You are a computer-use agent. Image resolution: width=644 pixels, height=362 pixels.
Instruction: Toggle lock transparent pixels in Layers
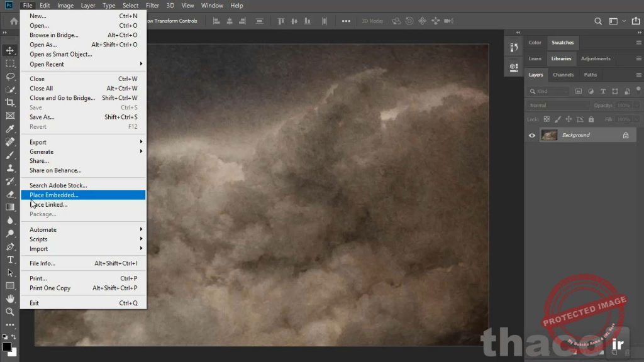click(x=547, y=119)
